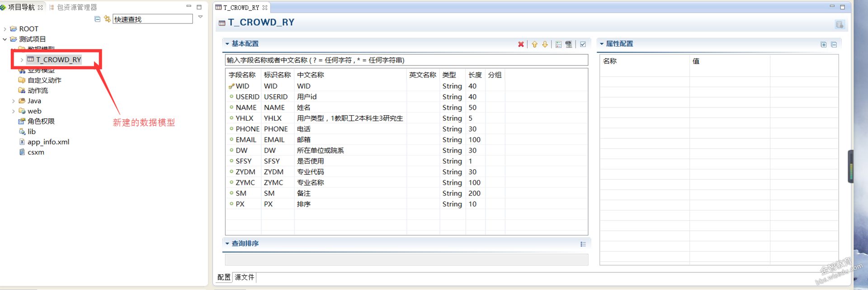Collapse all with minus icon in 属性配置
Screen dimensions: 868x290
tap(834, 44)
